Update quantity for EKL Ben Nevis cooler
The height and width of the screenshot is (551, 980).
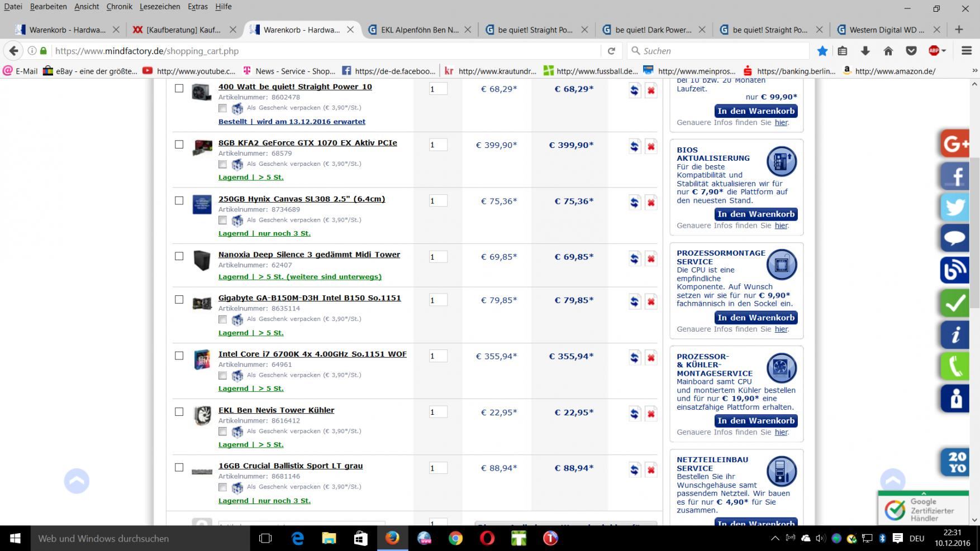[634, 414]
